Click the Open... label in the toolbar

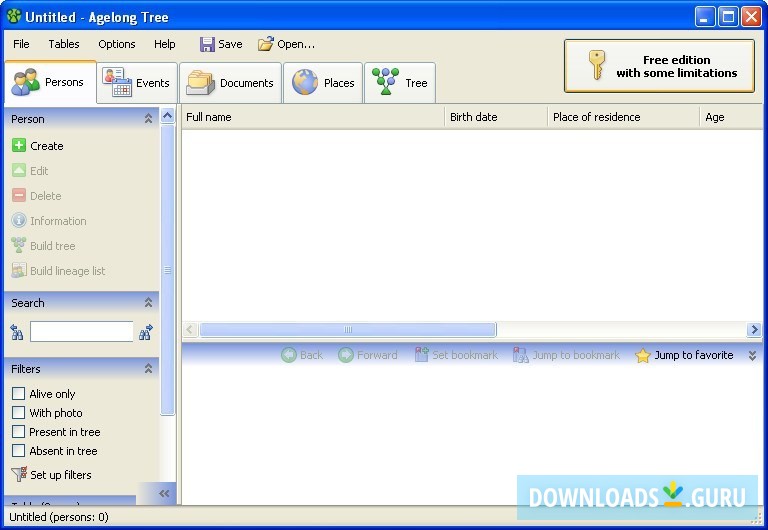(296, 44)
